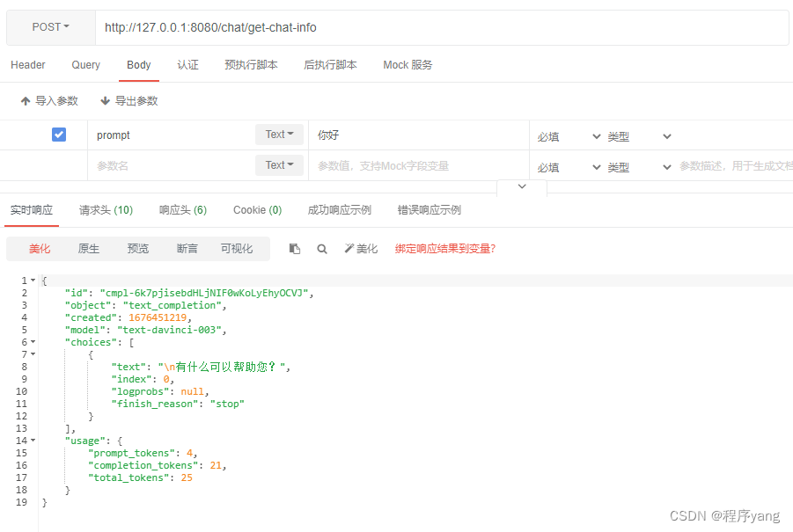
Task: Open the 预执行脚本 tab
Action: point(251,65)
